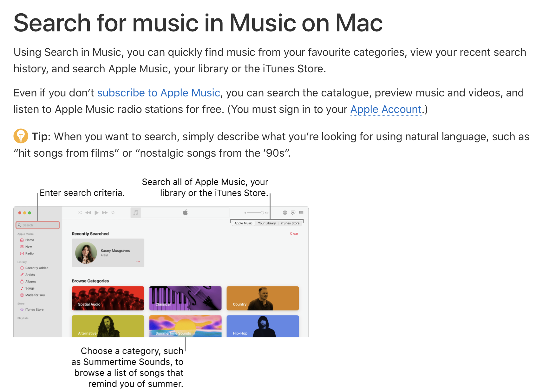Browse the Alternative category

point(108,326)
